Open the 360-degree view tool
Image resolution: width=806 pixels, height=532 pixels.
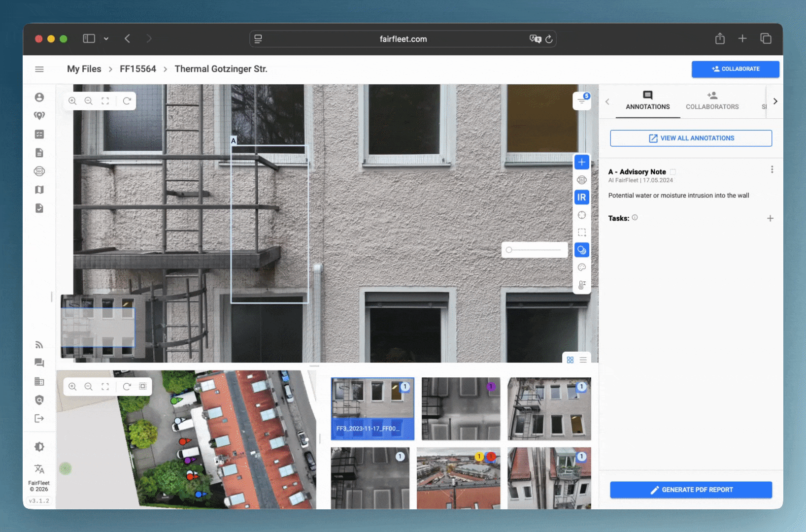pyautogui.click(x=582, y=179)
